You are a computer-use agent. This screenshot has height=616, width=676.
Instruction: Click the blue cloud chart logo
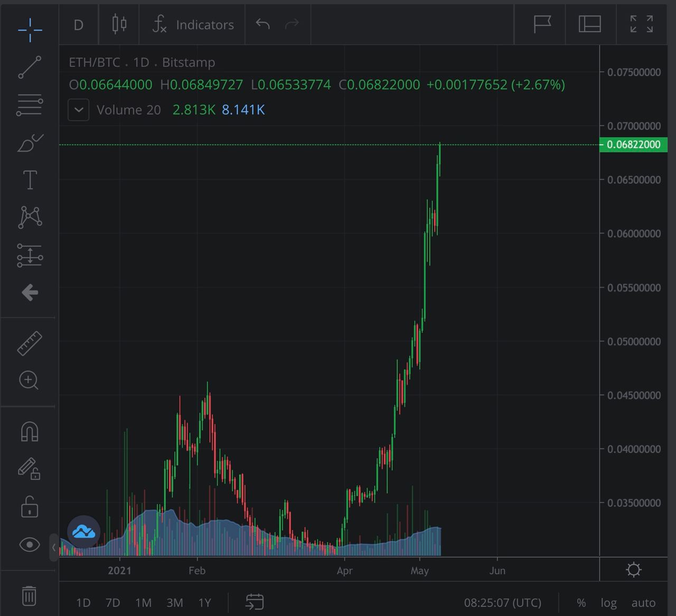click(x=83, y=531)
